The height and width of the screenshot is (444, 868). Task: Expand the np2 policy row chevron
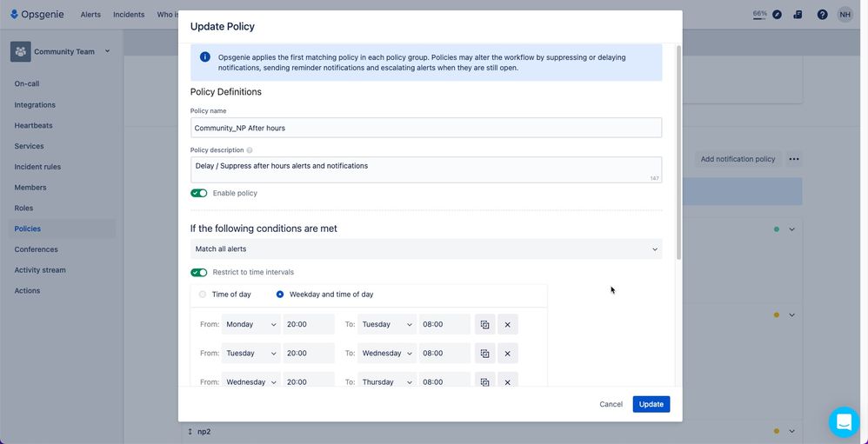coord(791,431)
